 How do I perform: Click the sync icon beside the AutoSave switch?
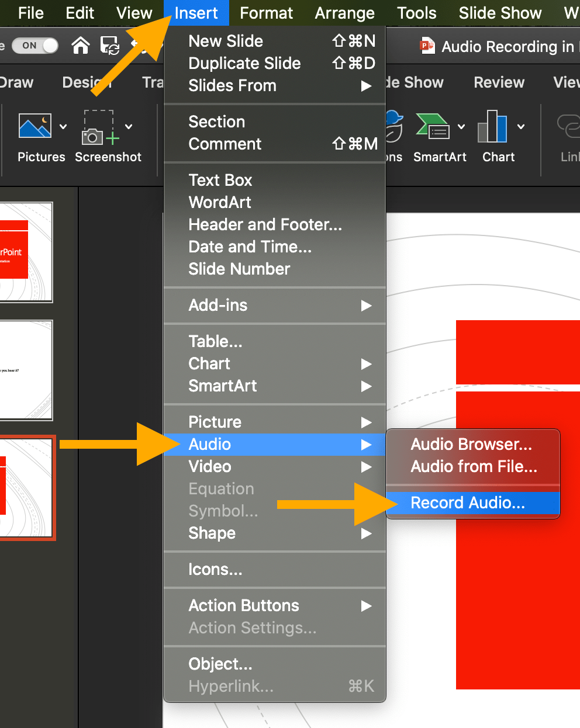point(111,46)
